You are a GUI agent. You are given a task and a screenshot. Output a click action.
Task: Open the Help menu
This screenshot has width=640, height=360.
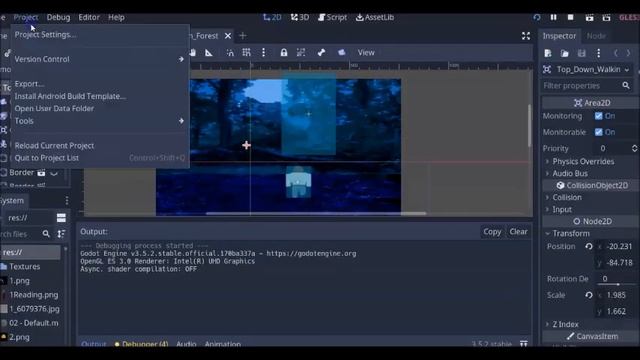[116, 17]
